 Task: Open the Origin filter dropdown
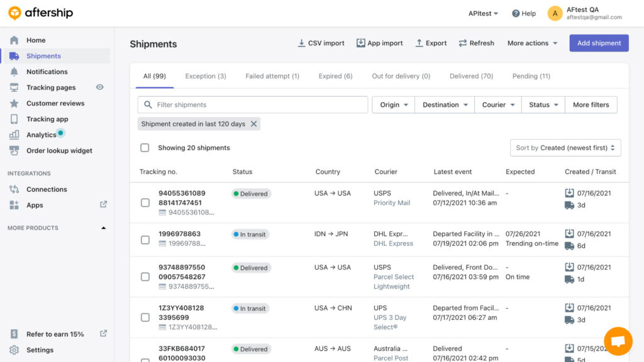(x=394, y=105)
